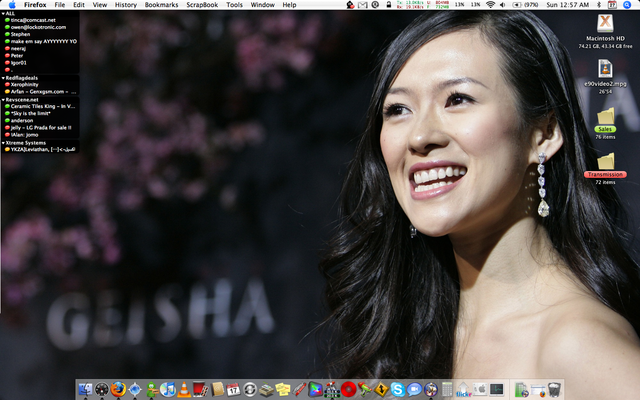Viewport: 640px width, 400px height.
Task: Collapse the Xtreme Systems contact group
Action: [x=3, y=143]
